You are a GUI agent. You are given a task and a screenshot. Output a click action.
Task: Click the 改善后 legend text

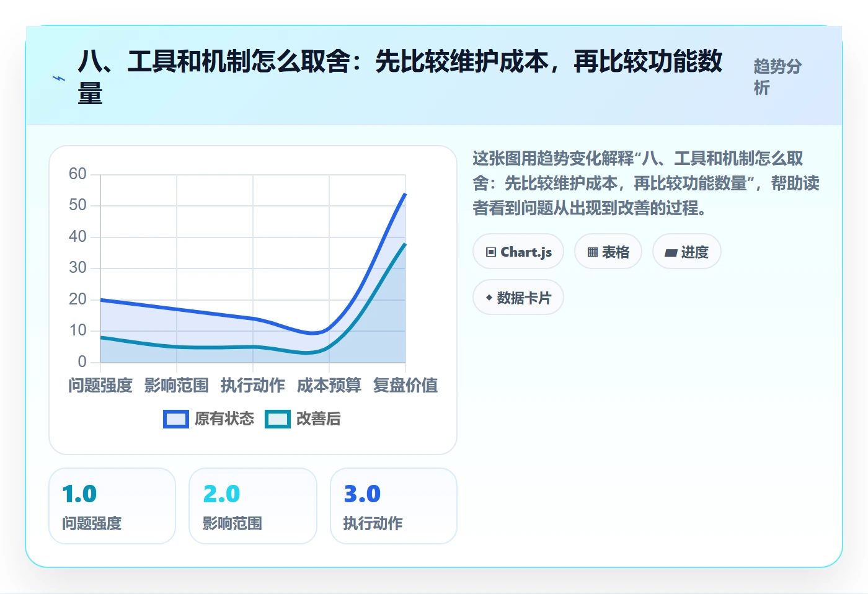click(x=319, y=419)
